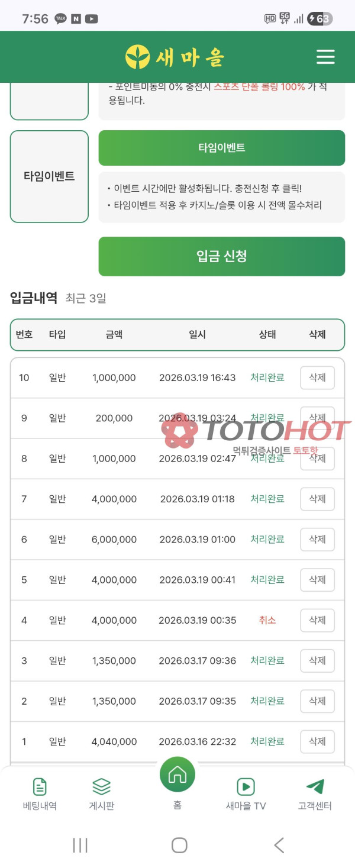Open 고객센터 paper plane icon
The image size is (355, 868).
pyautogui.click(x=315, y=786)
